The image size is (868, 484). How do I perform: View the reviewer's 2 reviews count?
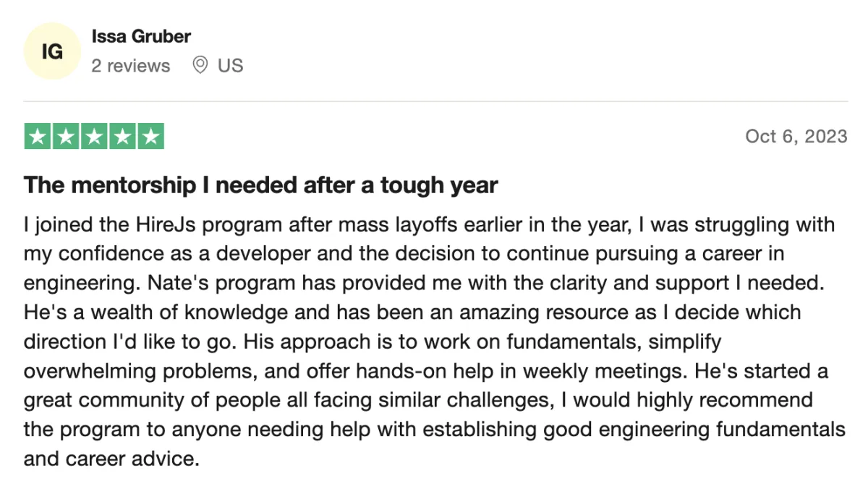pyautogui.click(x=131, y=66)
